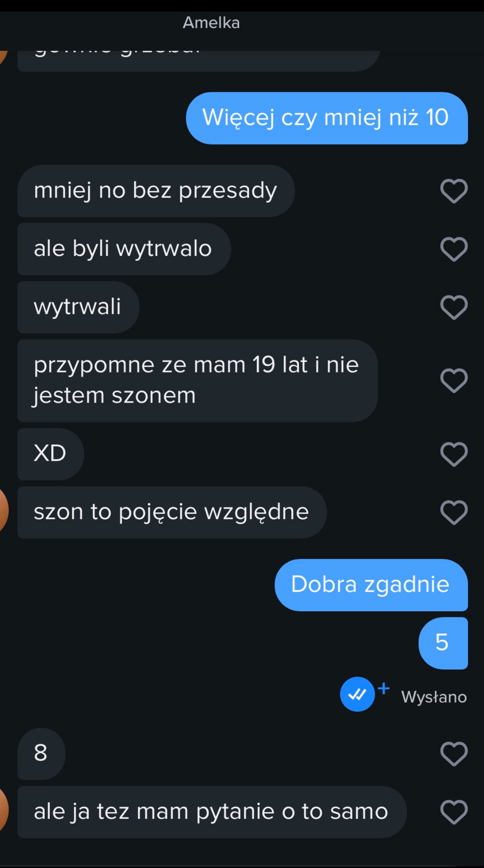Like the "mniej no bez przesady" message
The image size is (484, 868).
click(x=454, y=191)
